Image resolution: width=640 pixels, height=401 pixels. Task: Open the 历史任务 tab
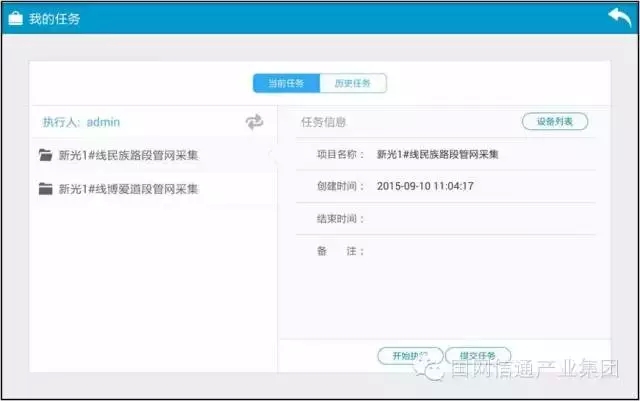[352, 84]
